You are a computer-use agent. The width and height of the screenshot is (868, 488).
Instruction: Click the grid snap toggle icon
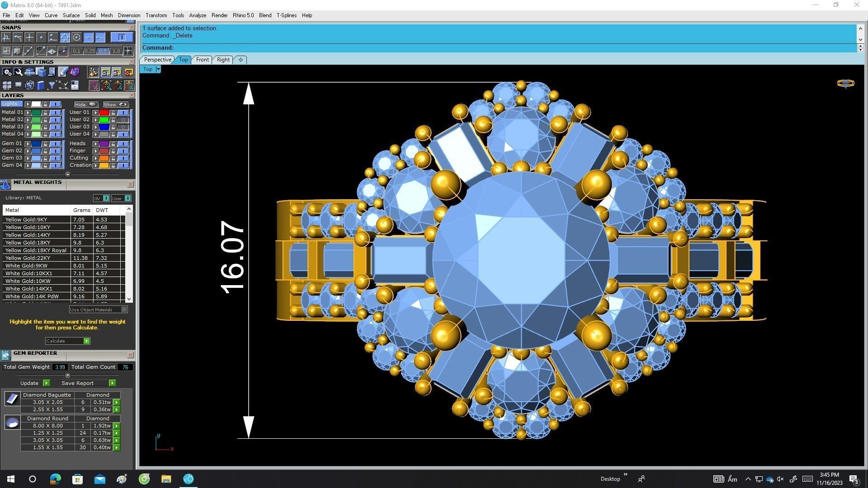click(128, 51)
